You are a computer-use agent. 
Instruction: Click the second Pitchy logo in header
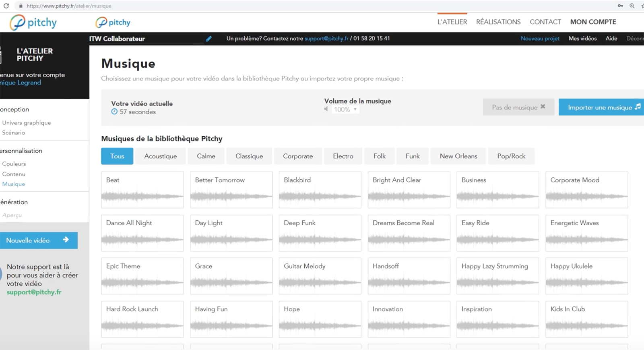tap(113, 22)
